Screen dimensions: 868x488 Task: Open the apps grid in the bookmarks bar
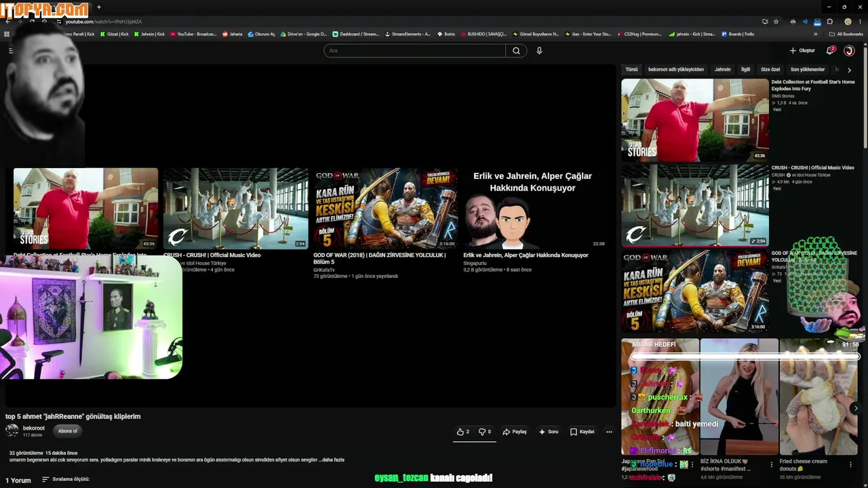[7, 34]
